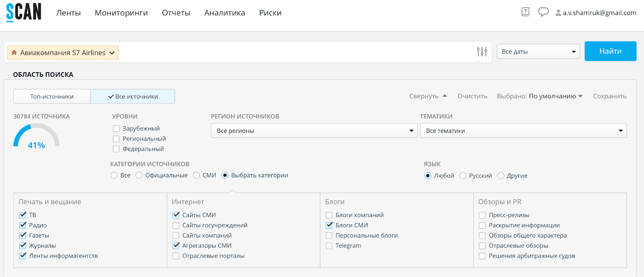
Task: Select the Русский language radio button
Action: click(463, 176)
